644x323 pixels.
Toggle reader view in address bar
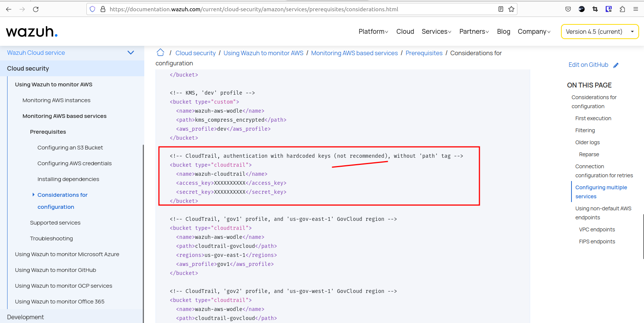[x=501, y=9]
